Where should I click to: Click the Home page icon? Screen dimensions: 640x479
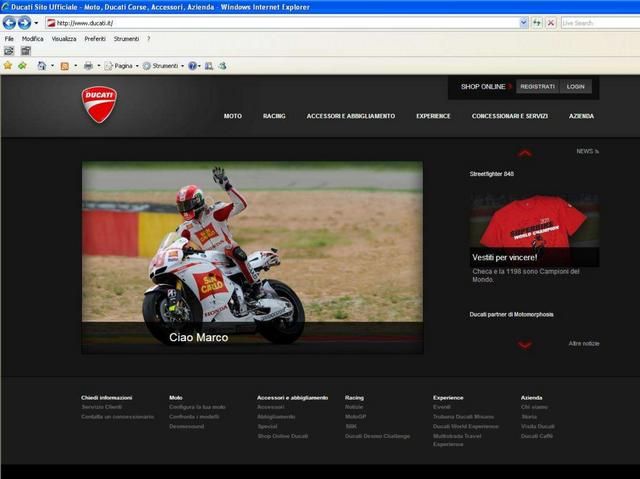(42, 66)
